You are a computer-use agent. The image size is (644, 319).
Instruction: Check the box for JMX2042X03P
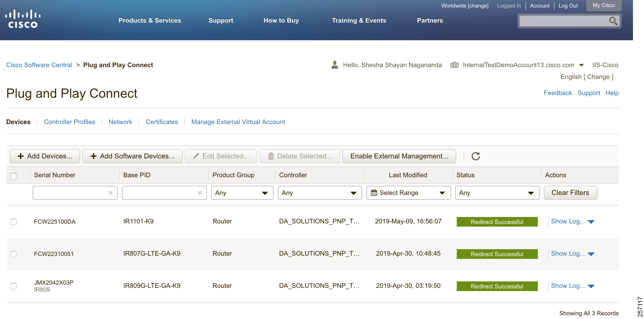coord(13,286)
